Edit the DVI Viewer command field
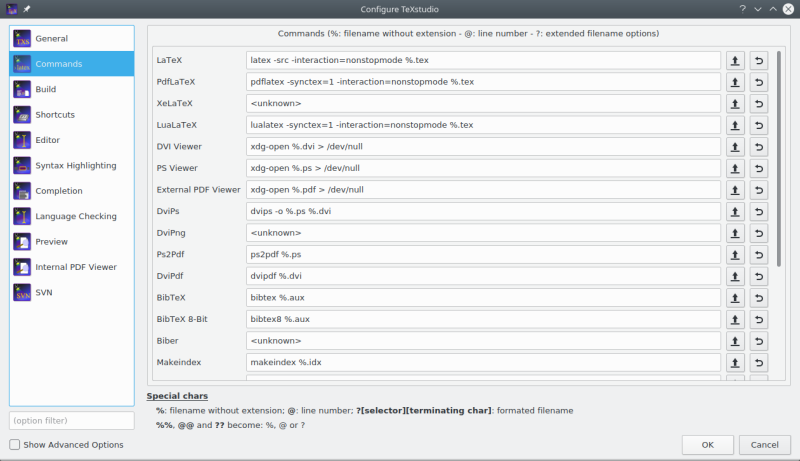The height and width of the screenshot is (461, 800). click(483, 146)
